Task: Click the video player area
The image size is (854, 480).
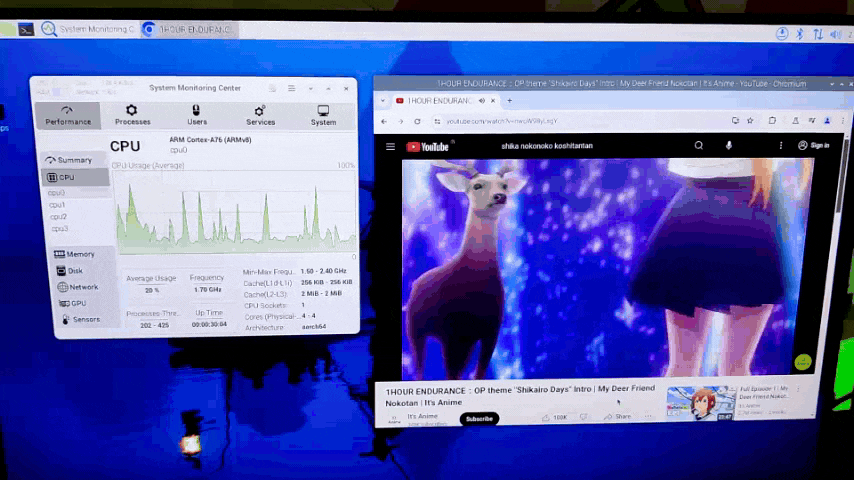Action: 608,269
